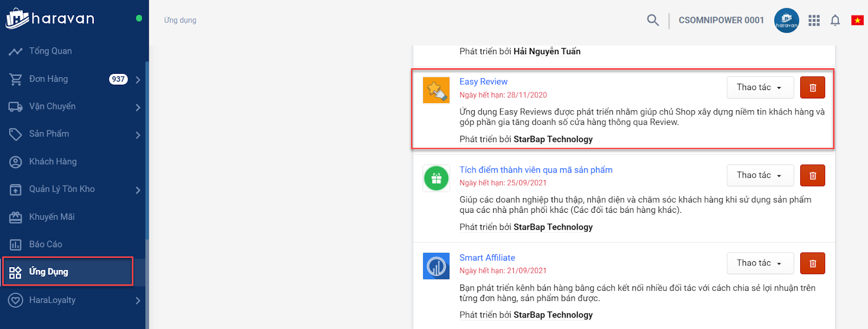Open the Smart Affiliate app link
Viewport: 868px width, 329px height.
tap(487, 258)
